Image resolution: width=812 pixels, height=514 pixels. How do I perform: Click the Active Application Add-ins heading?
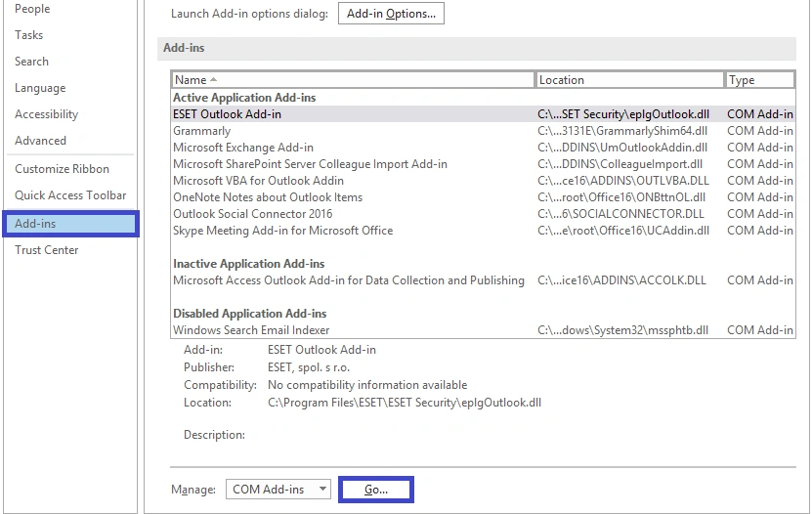click(x=244, y=98)
